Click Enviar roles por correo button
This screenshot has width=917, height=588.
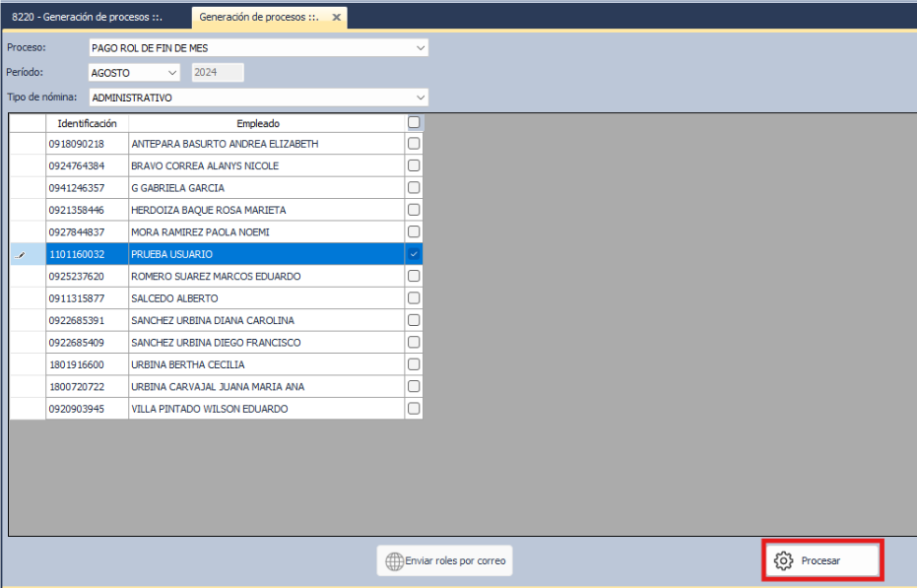coord(444,561)
